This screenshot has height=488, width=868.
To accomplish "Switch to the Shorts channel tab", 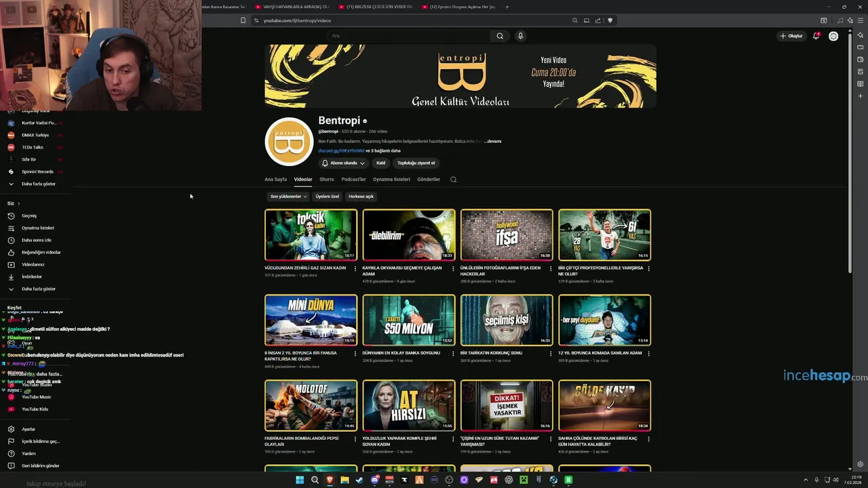I will (327, 180).
